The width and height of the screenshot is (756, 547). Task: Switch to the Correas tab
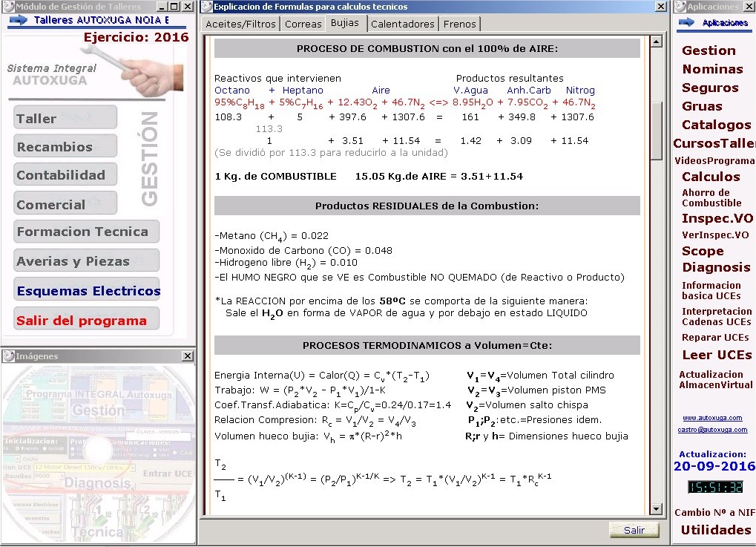coord(303,24)
